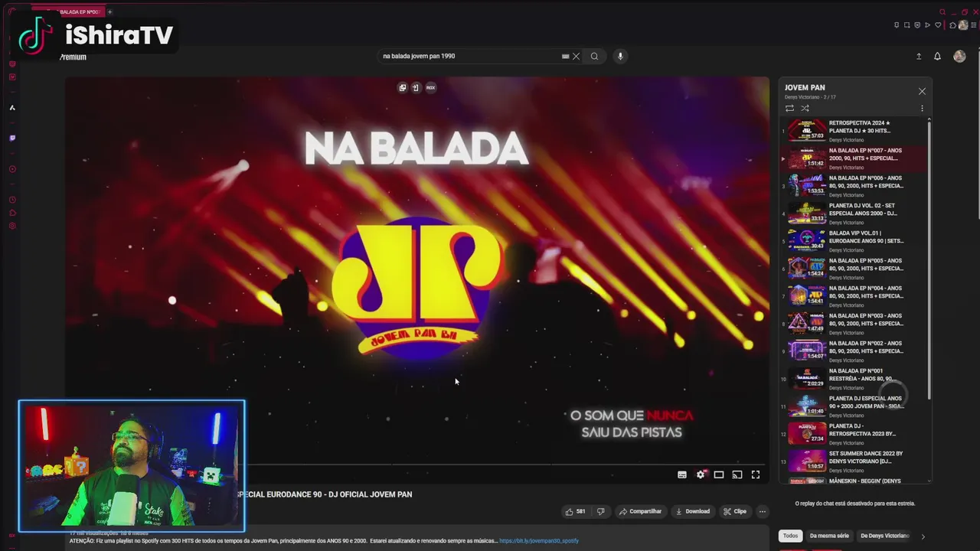Image resolution: width=980 pixels, height=551 pixels.
Task: Click the YouTube search magnifier button
Action: pos(594,56)
